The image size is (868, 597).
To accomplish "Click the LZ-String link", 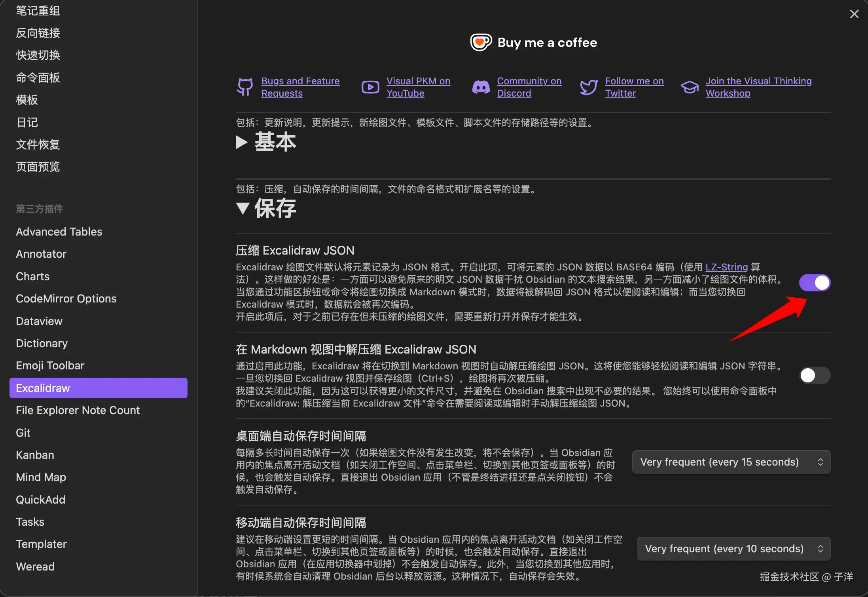I will pyautogui.click(x=726, y=267).
